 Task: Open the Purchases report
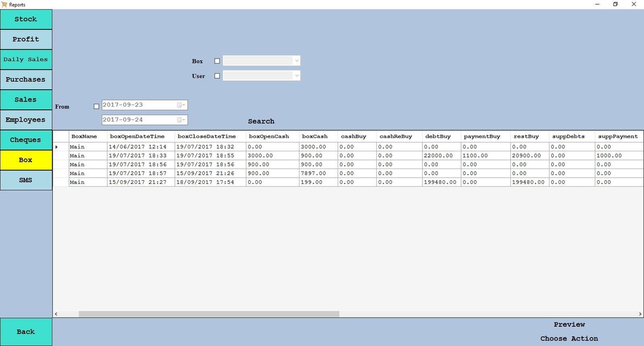26,79
